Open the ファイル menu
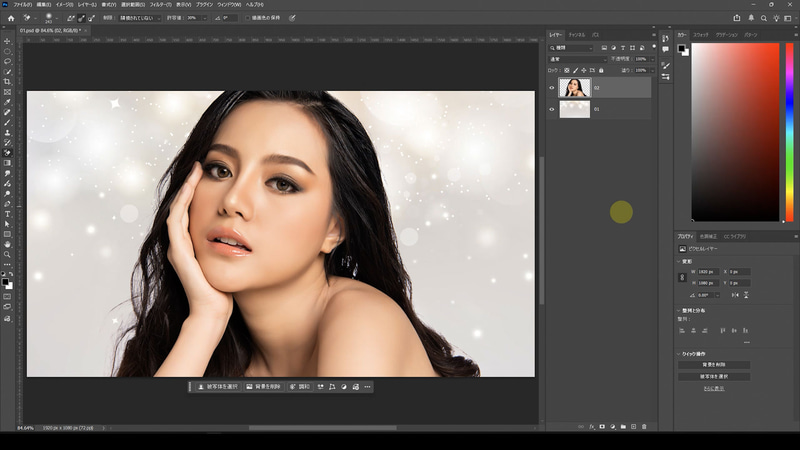The image size is (800, 450). coord(22,5)
